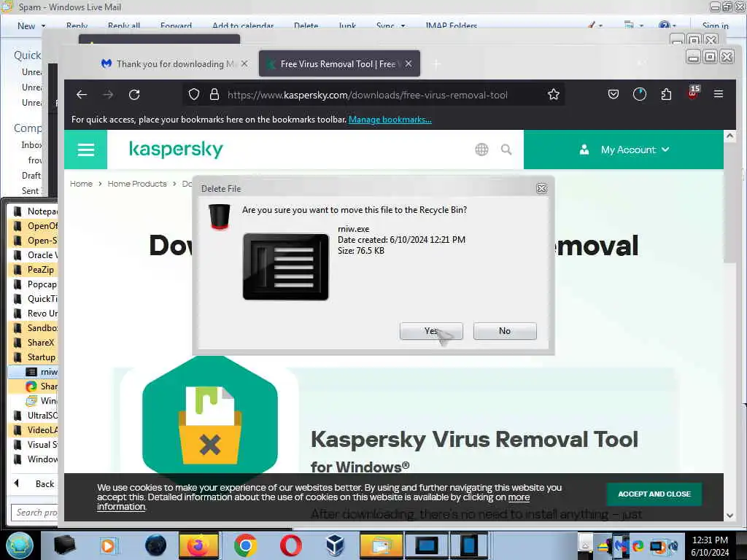Cancel deletion with the No button
747x560 pixels.
(505, 331)
